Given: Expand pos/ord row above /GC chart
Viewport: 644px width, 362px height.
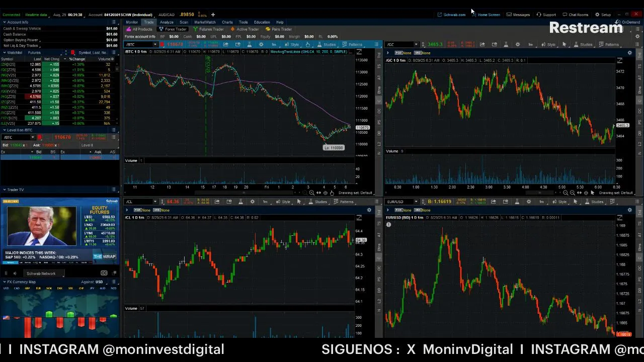Looking at the screenshot, I should tap(387, 53).
